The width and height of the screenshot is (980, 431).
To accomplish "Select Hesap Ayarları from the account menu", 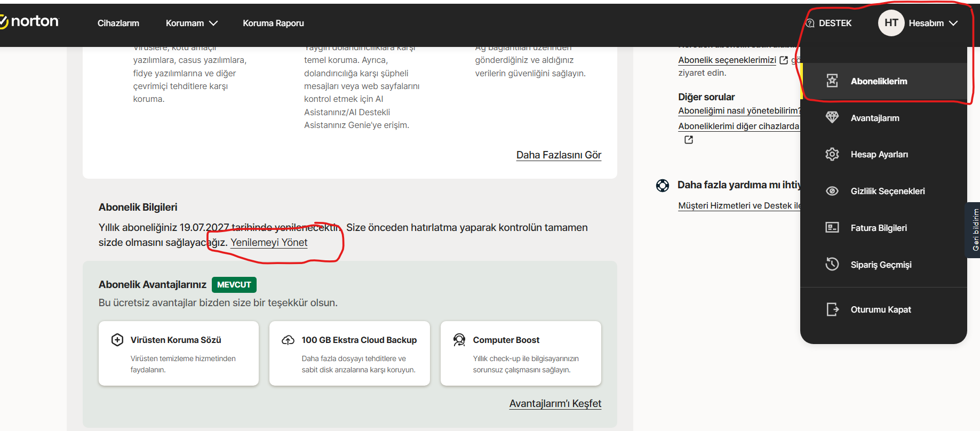I will point(883,155).
